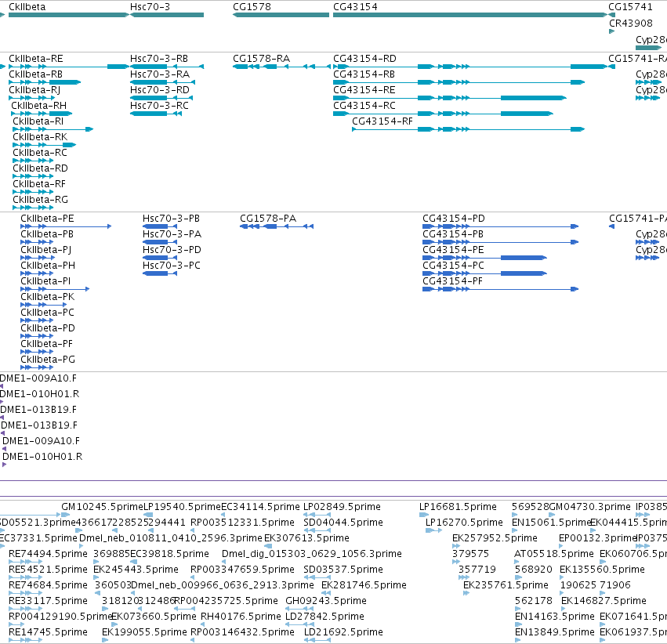
Task: Click RH40176.5prime EST label
Action: coord(241,617)
